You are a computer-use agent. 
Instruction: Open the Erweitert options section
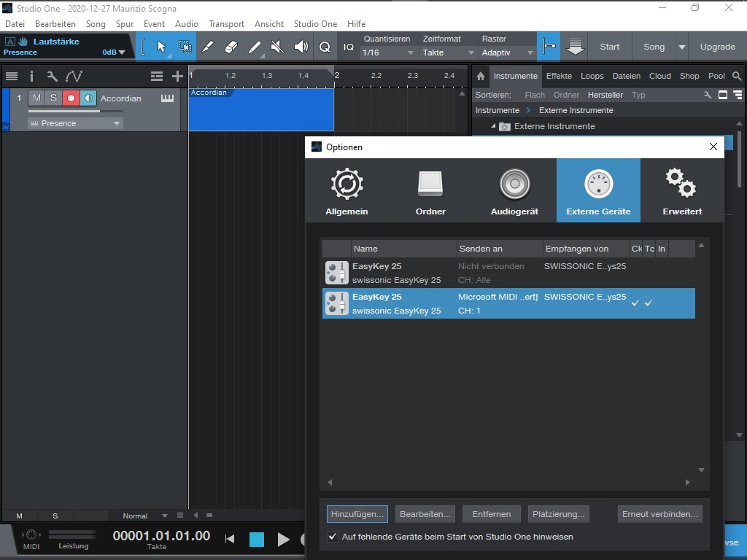coord(682,190)
